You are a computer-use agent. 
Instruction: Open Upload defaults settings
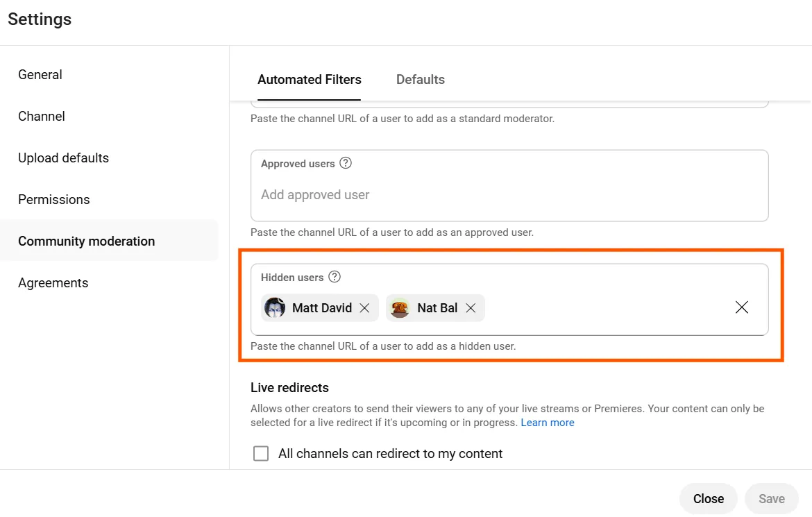pyautogui.click(x=63, y=158)
